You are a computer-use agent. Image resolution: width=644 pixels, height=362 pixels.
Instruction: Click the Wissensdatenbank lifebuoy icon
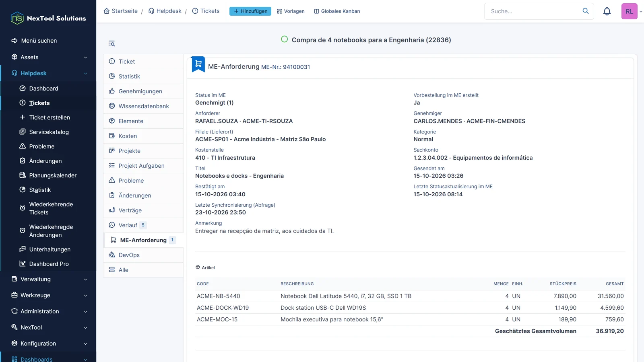coord(112,106)
